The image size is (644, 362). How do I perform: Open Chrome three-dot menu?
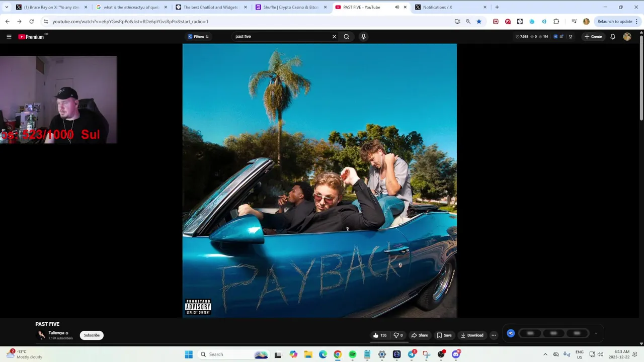pyautogui.click(x=636, y=22)
